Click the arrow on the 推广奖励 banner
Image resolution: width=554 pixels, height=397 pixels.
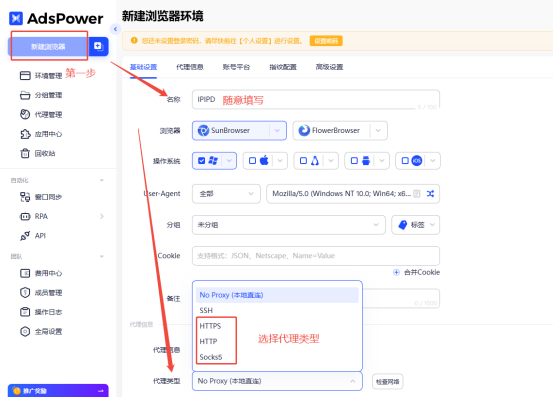coord(101,391)
